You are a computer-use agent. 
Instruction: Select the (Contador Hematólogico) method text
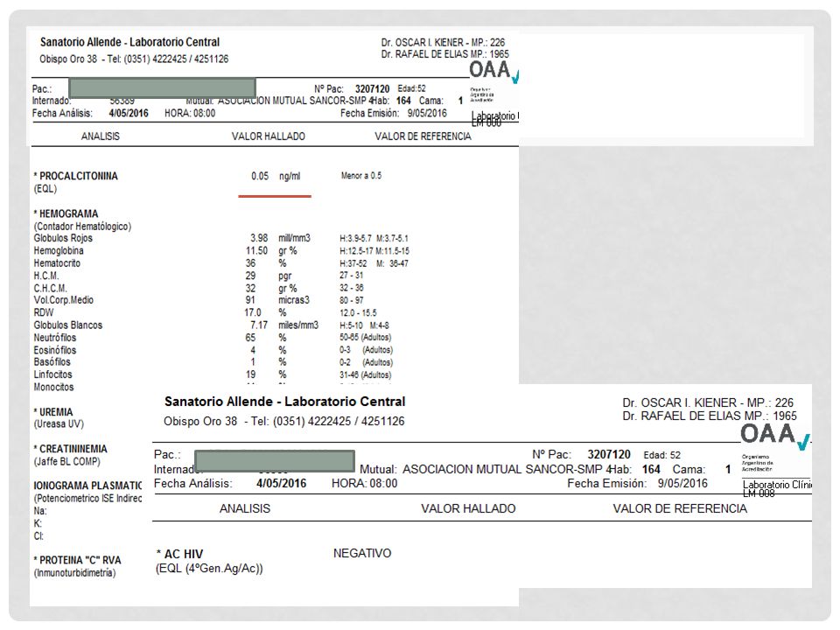click(82, 227)
